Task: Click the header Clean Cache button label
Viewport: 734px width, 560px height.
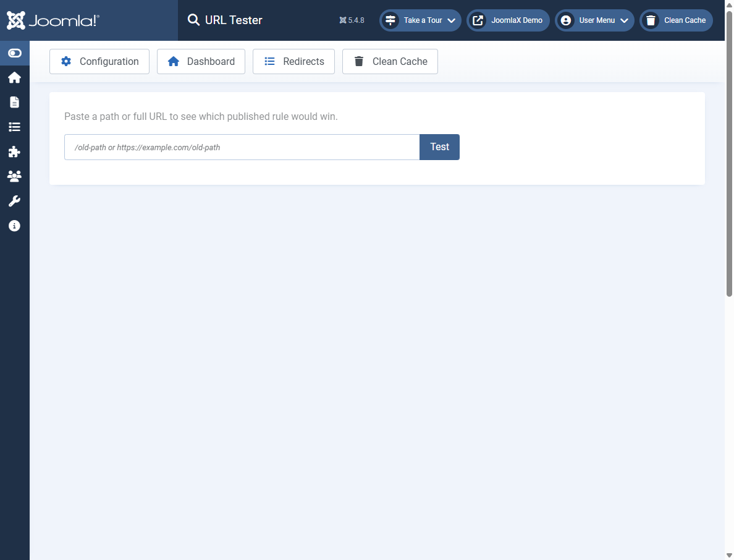Action: tap(685, 20)
